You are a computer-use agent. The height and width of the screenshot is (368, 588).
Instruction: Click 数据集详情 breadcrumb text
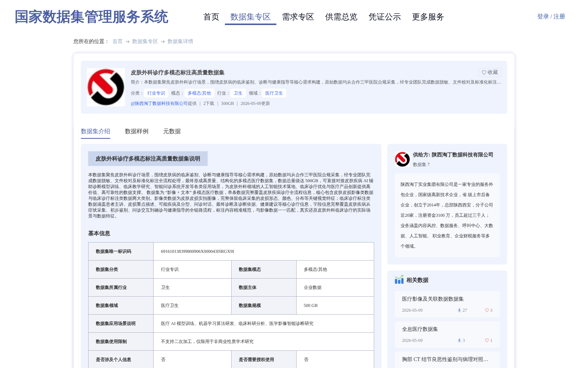tap(180, 41)
